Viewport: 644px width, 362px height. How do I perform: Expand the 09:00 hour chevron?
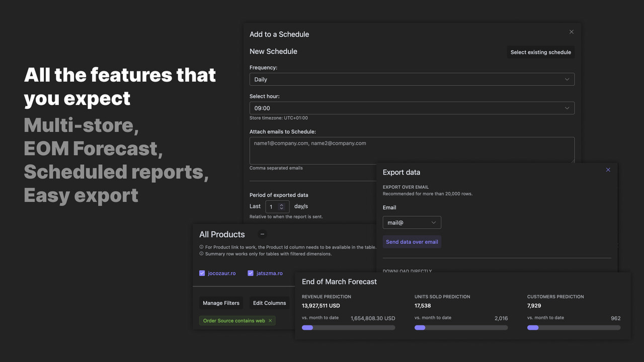(568, 108)
